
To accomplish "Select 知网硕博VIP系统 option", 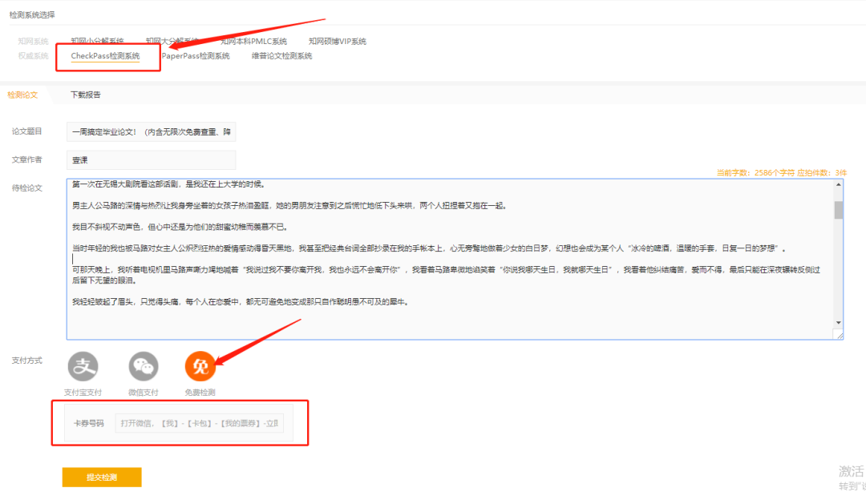I will coord(338,42).
